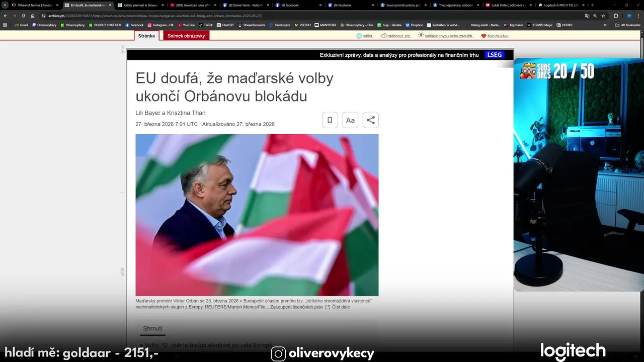
Task: Click the Viktor Orbán article photo
Action: coord(257,215)
